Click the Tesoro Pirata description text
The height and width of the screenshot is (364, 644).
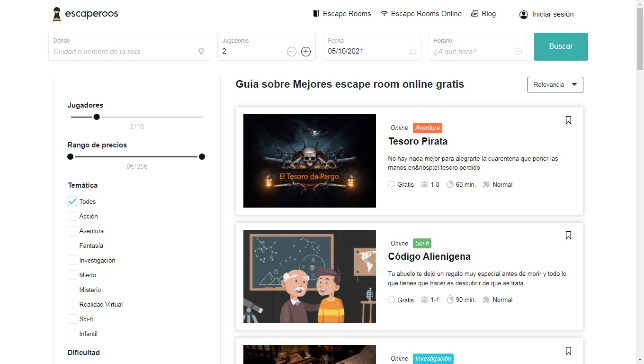pos(473,163)
